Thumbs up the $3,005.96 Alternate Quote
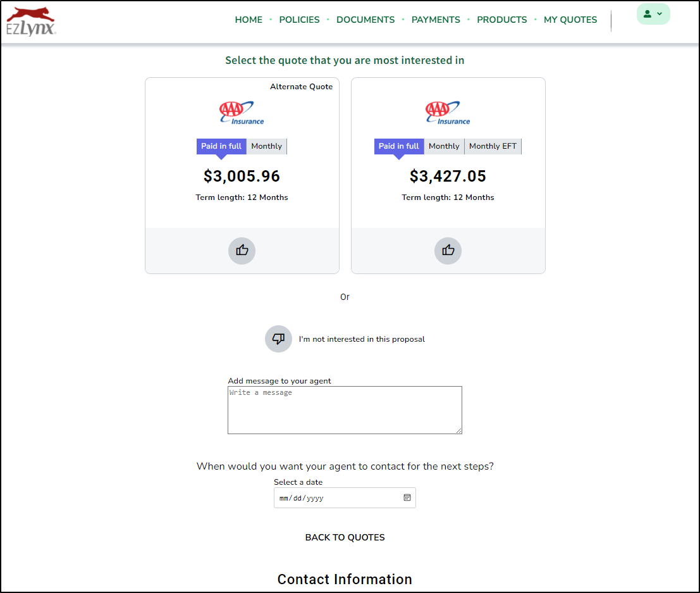Image resolution: width=700 pixels, height=593 pixels. 242,251
